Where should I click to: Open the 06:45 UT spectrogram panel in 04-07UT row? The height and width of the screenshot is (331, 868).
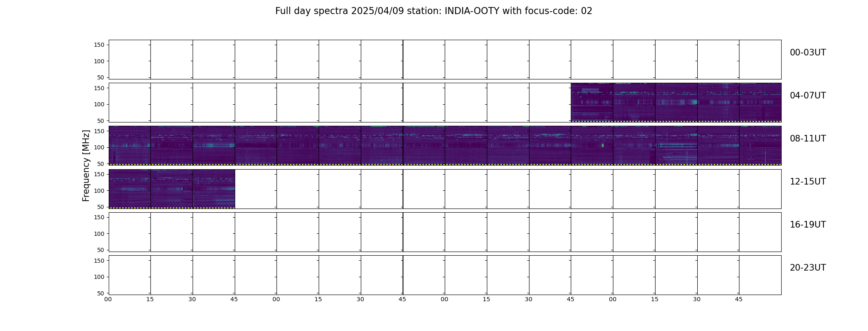pyautogui.click(x=592, y=103)
